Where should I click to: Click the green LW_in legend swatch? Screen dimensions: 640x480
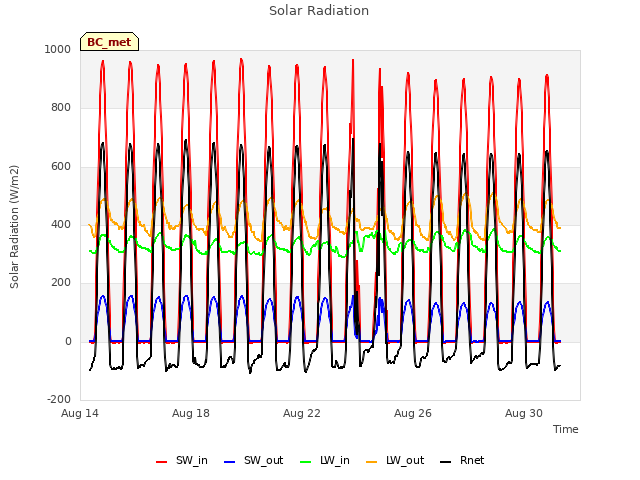pos(306,462)
